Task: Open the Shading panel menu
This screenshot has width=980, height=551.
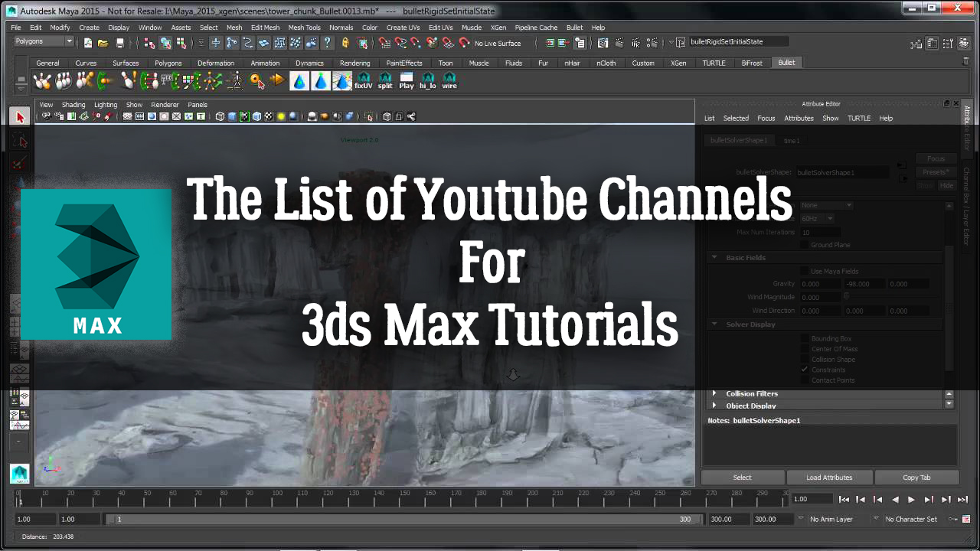Action: tap(73, 105)
